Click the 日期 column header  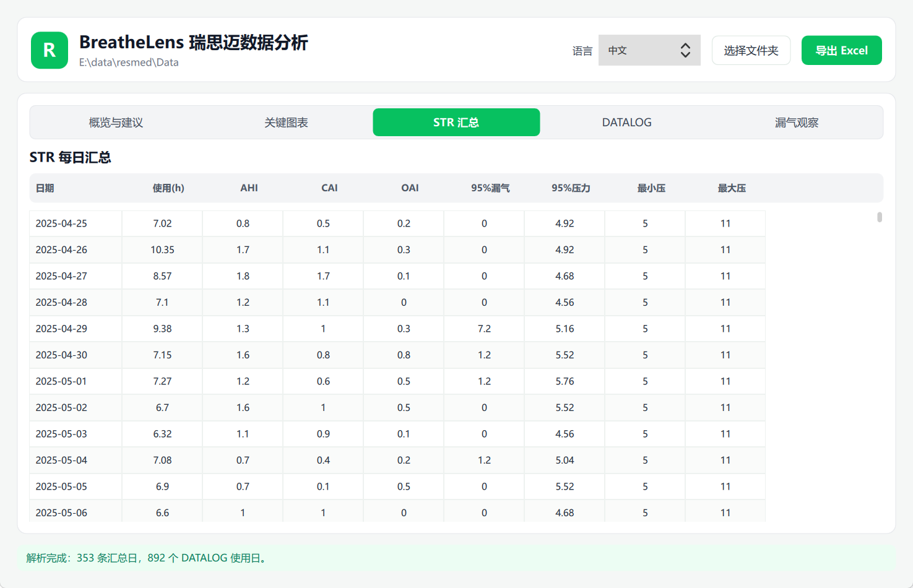pos(45,188)
